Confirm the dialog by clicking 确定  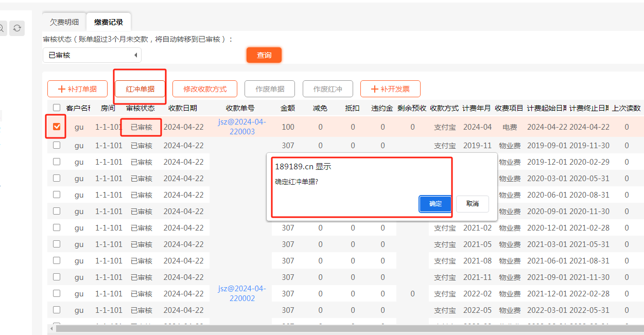click(x=435, y=204)
